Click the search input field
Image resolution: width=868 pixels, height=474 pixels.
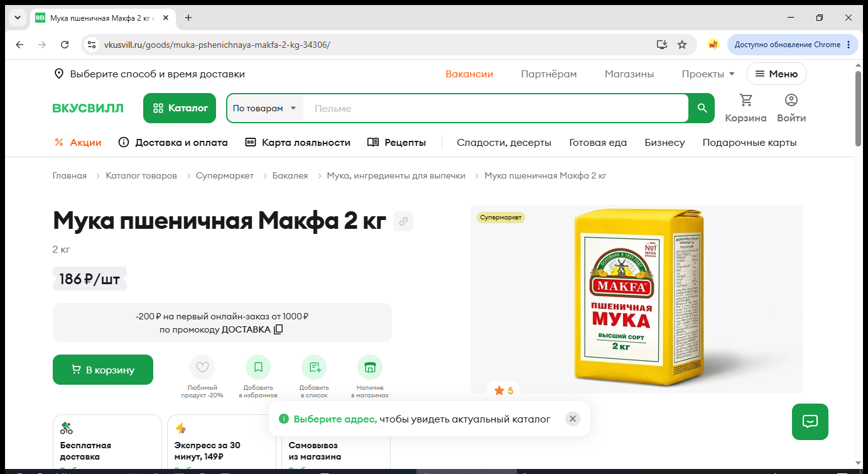[496, 108]
